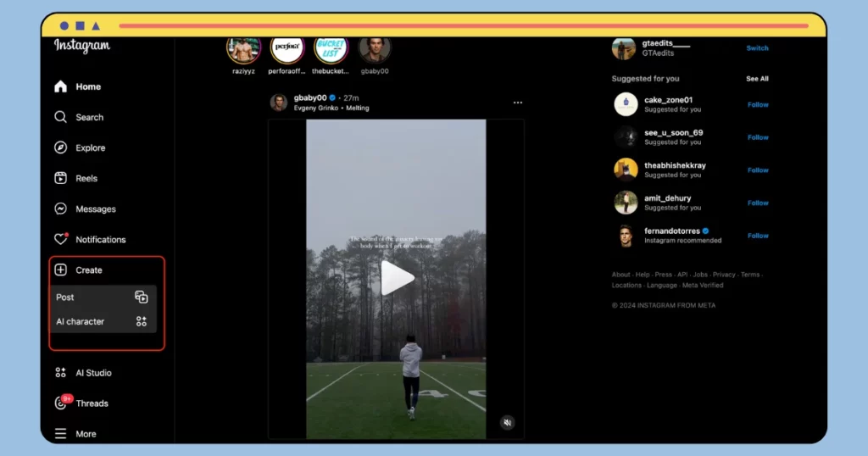
Task: Open cake_zone01 avatar
Action: [626, 104]
